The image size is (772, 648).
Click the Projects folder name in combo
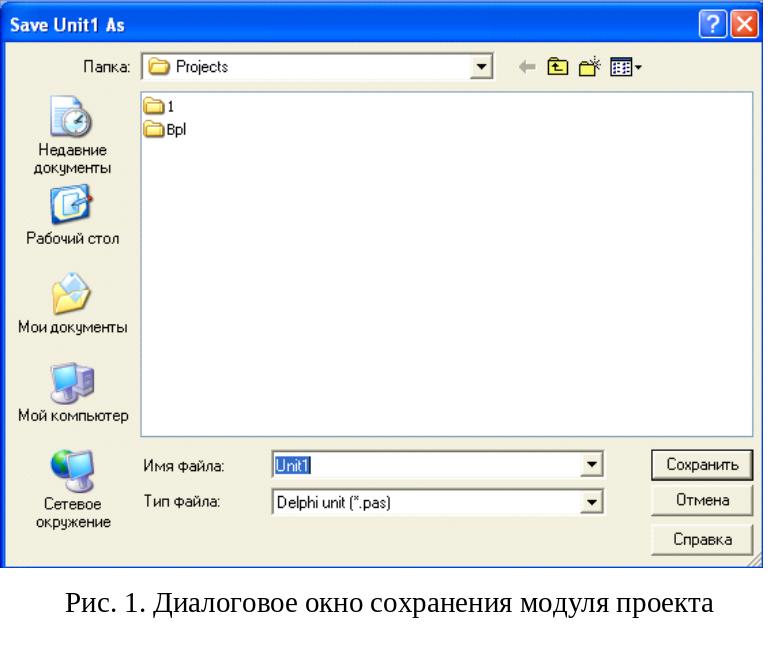pos(202,66)
